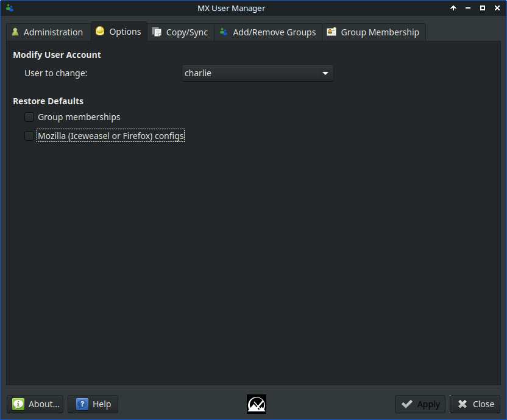Open Help
507x420 pixels.
[93, 404]
